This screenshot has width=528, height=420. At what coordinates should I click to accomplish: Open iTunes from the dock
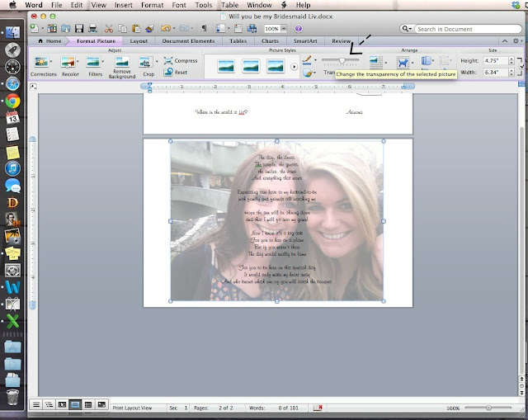coord(12,168)
